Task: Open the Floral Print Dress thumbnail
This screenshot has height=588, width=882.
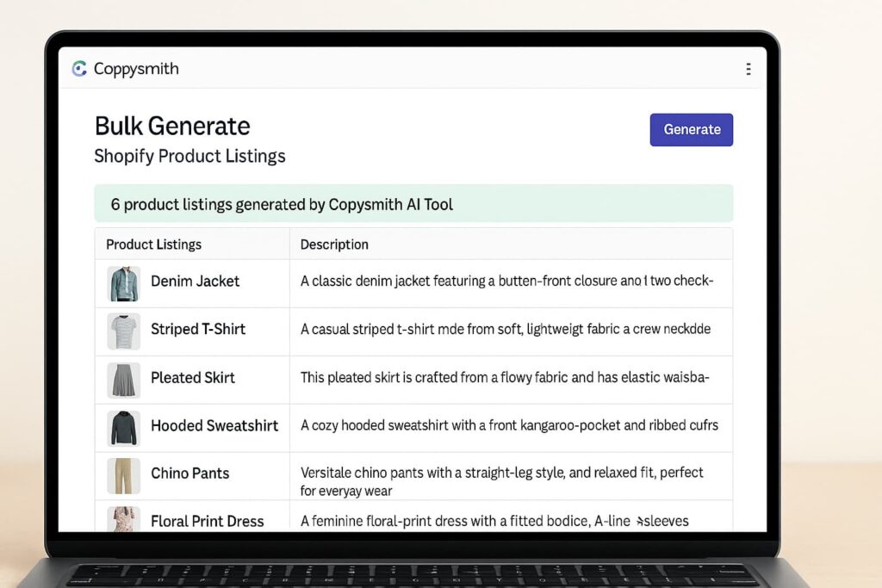Action: (124, 519)
